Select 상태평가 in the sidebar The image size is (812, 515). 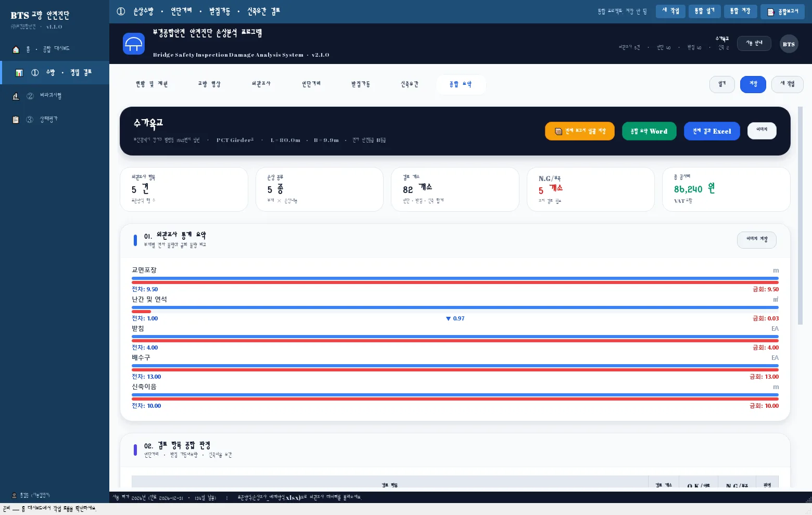(55, 120)
